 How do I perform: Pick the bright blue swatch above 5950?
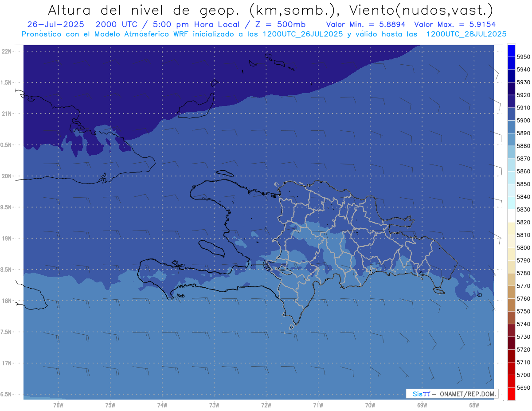[x=511, y=51]
